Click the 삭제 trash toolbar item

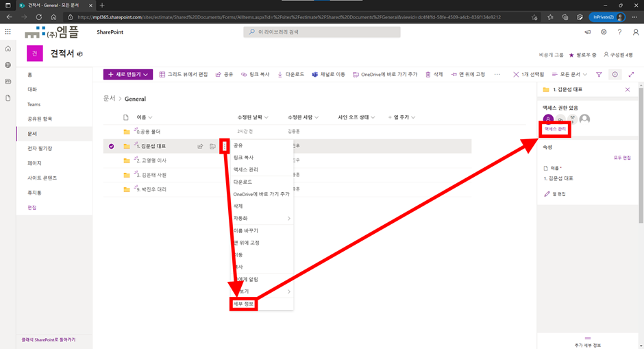pos(434,75)
